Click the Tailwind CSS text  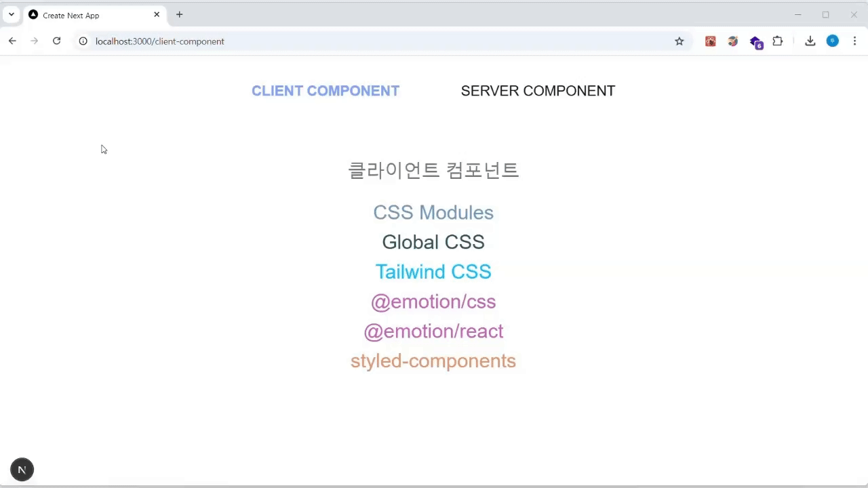click(433, 272)
